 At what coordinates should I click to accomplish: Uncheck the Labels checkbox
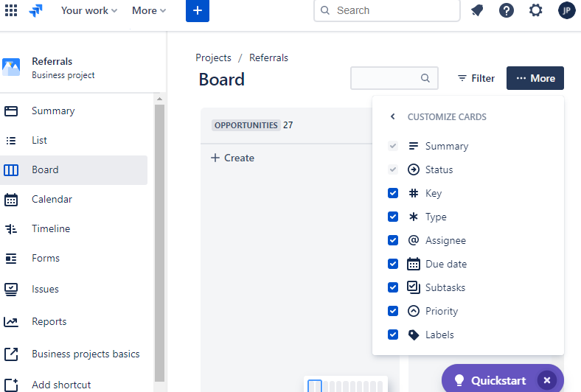click(393, 335)
